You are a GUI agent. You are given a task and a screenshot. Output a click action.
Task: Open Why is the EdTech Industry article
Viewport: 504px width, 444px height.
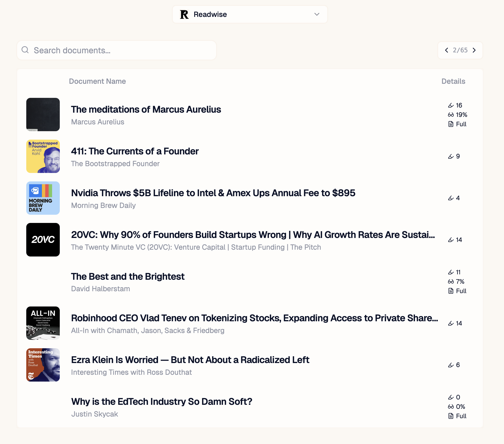click(162, 402)
